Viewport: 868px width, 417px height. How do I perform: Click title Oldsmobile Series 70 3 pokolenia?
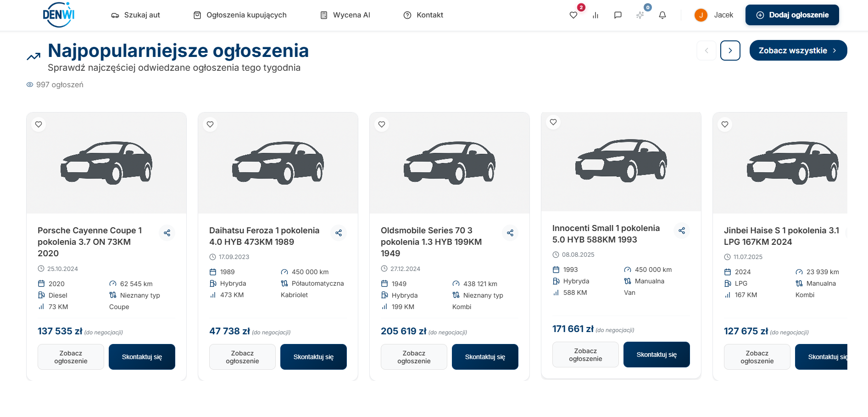431,242
